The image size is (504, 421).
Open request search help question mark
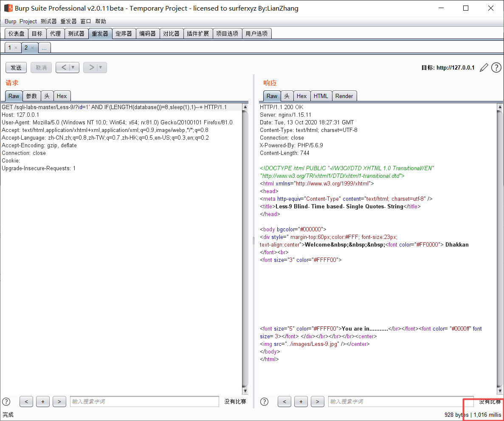click(6, 402)
